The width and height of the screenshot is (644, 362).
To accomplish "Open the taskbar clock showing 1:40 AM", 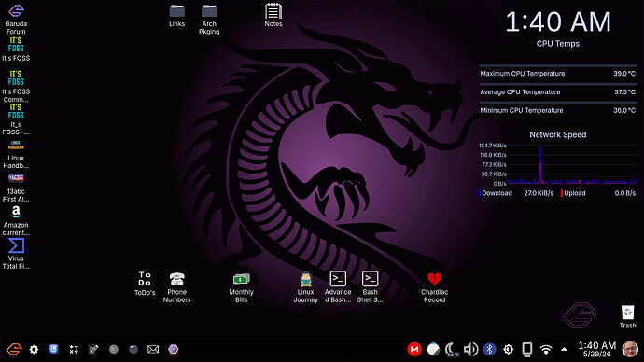I will click(x=596, y=349).
